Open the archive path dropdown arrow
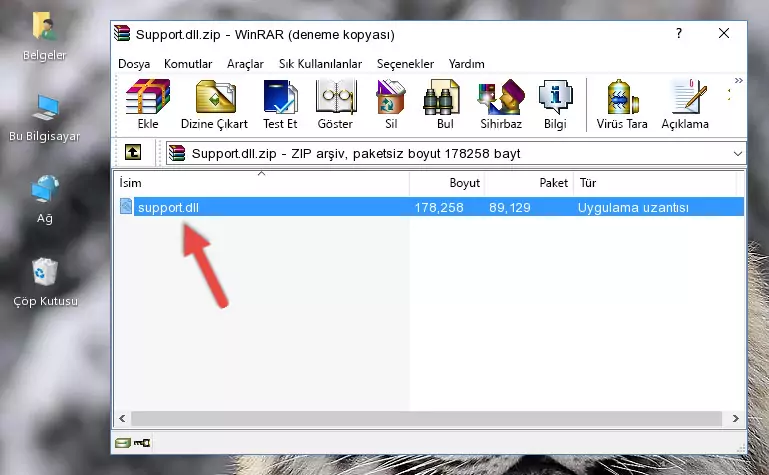 click(738, 154)
